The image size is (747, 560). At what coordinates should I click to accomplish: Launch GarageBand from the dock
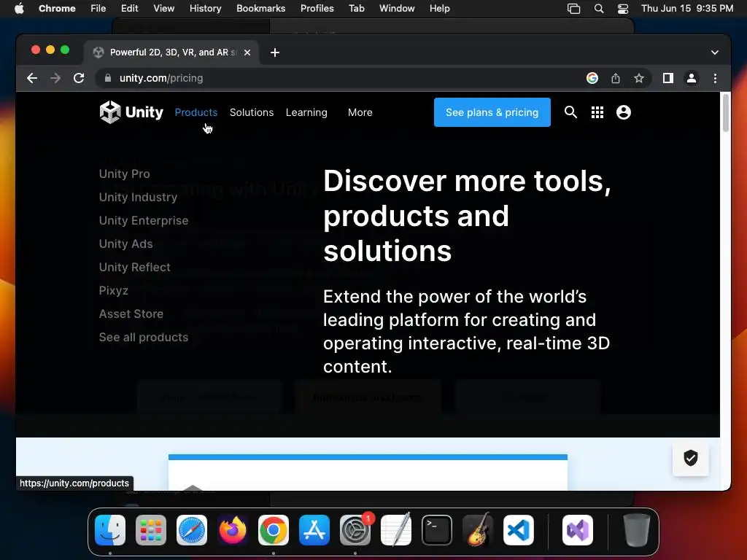[478, 530]
